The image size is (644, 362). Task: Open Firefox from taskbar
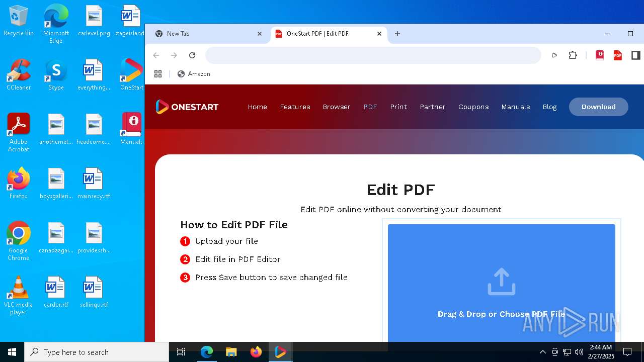[x=256, y=352]
